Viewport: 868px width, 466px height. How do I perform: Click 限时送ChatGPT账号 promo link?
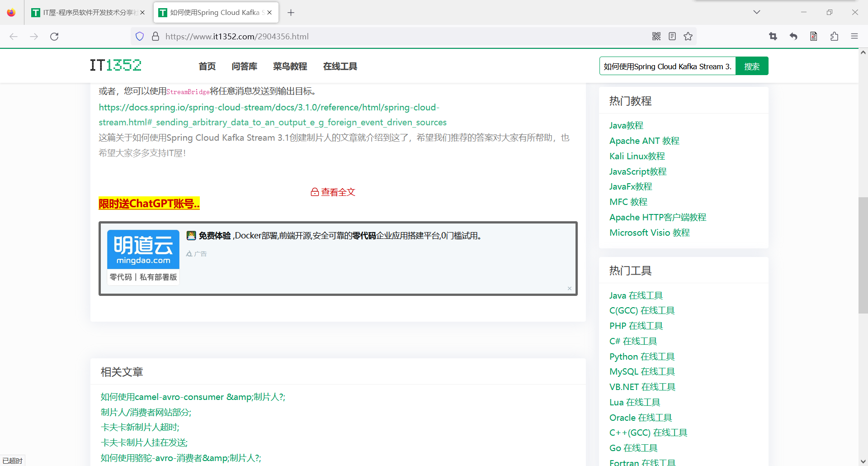tap(149, 204)
